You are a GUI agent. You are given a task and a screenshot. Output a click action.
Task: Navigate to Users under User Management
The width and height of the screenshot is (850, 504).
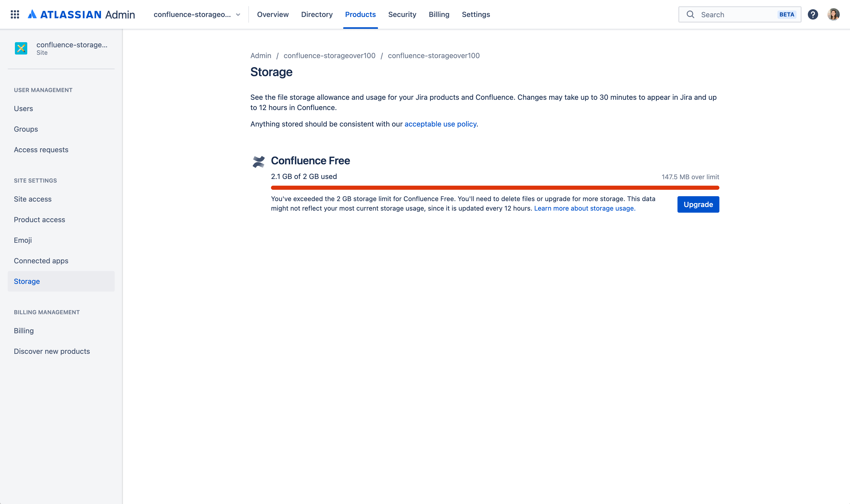(23, 108)
